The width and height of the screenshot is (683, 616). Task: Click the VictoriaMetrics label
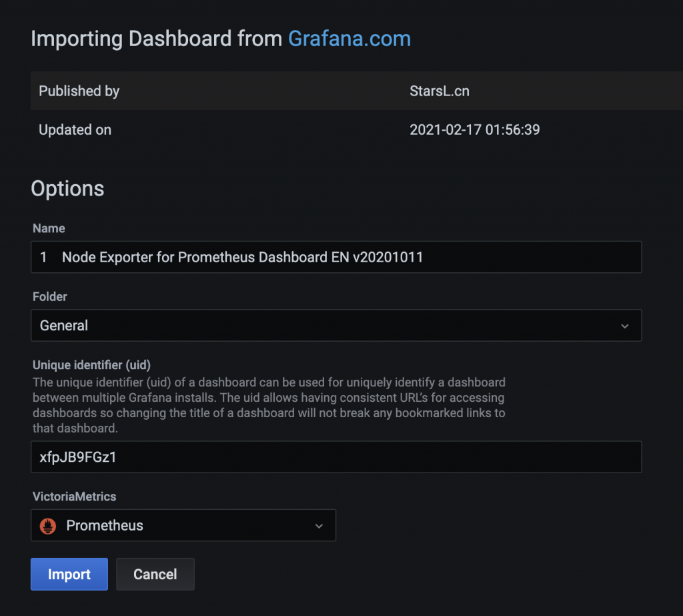[74, 497]
